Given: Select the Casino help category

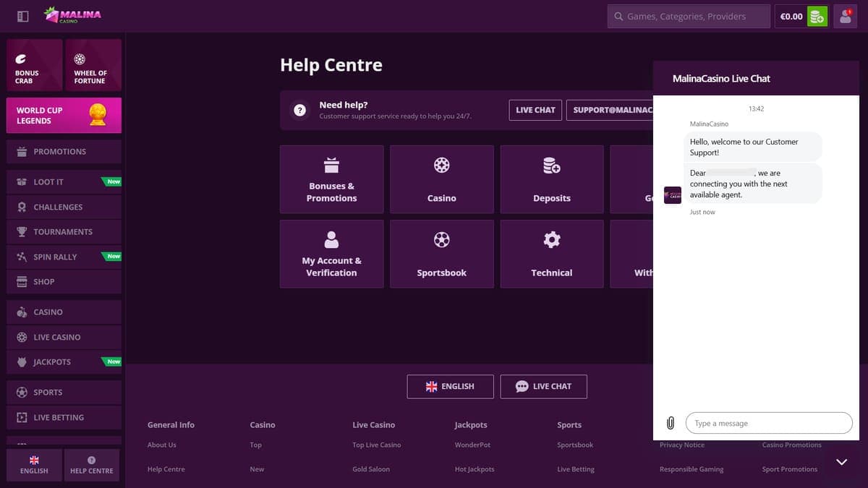Looking at the screenshot, I should coord(441,179).
